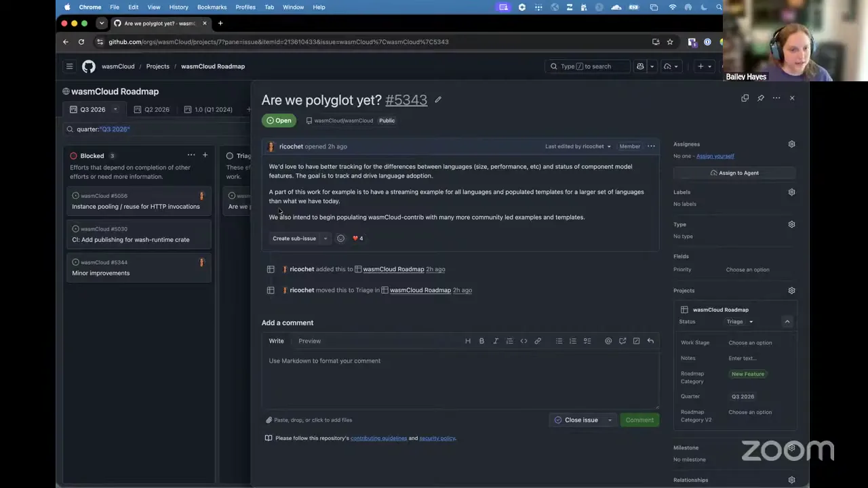
Task: Switch to the comment Preview tab
Action: click(309, 341)
